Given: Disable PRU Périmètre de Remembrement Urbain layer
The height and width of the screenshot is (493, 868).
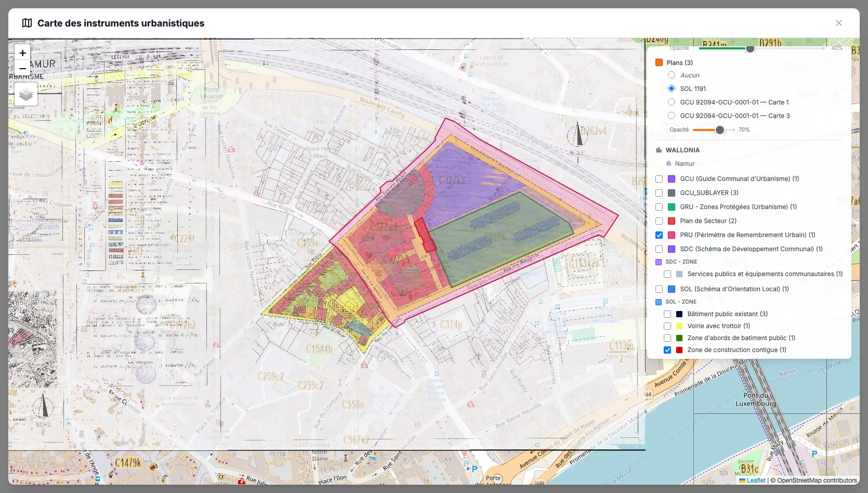Looking at the screenshot, I should [659, 235].
